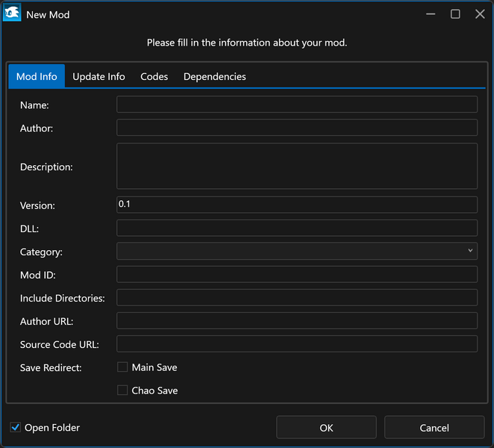
Task: Select the Version field containing 0.1
Action: tap(297, 205)
